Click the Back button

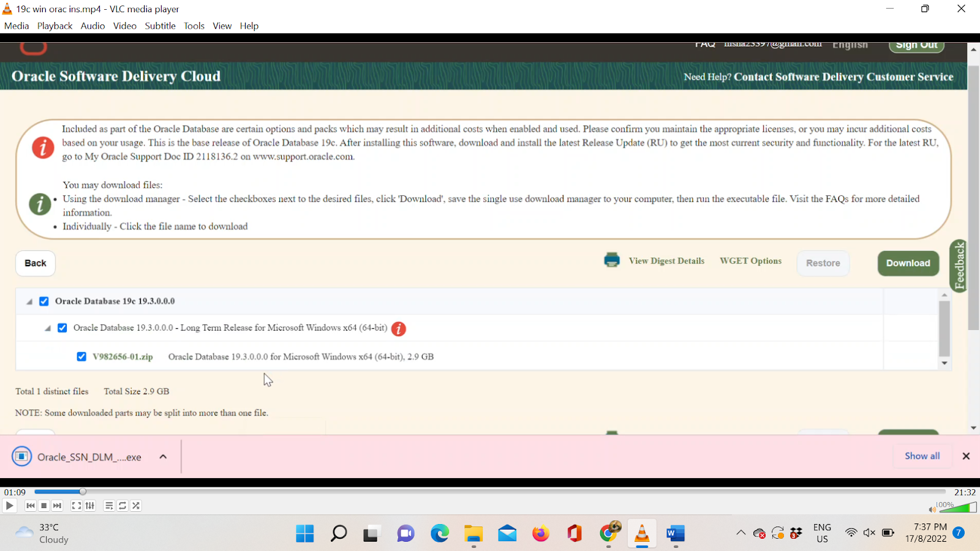[36, 263]
